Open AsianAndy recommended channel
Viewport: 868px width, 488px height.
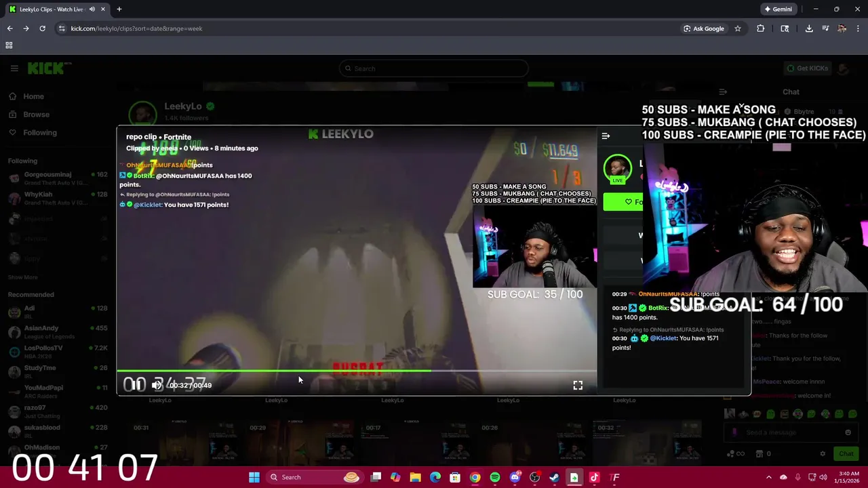[58, 331]
